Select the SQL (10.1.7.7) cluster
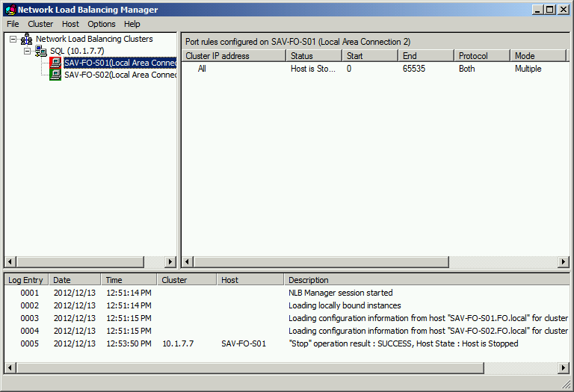 coord(77,51)
